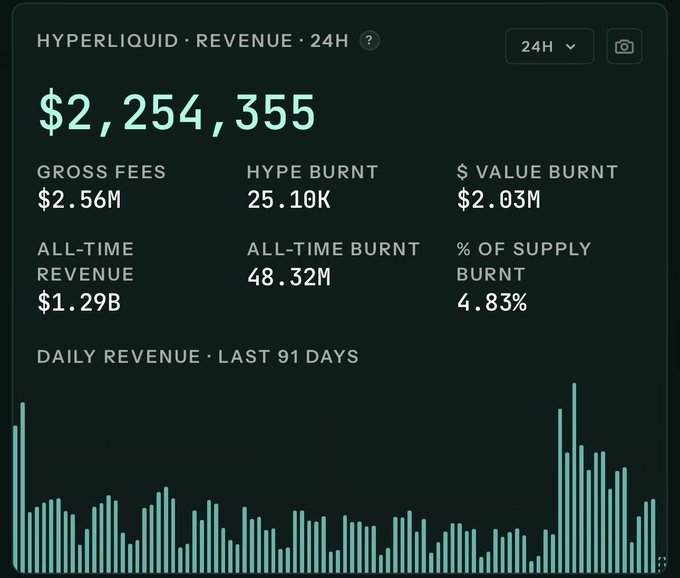Click the Gross Fees value $2.56M
This screenshot has height=578, width=680.
pos(79,200)
